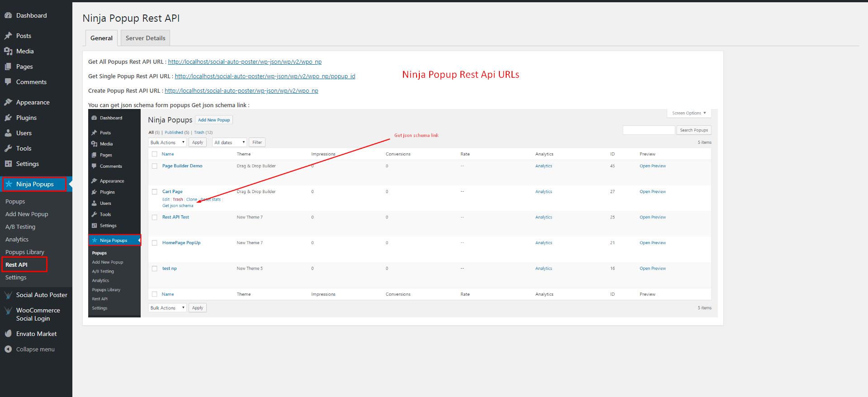The image size is (868, 397).
Task: Select the General tab
Action: coord(101,38)
